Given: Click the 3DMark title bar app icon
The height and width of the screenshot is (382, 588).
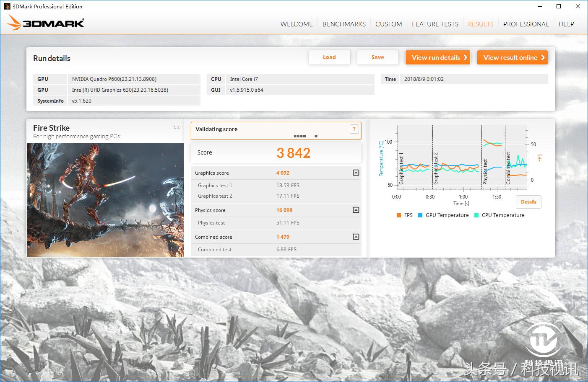Looking at the screenshot, I should [x=6, y=6].
